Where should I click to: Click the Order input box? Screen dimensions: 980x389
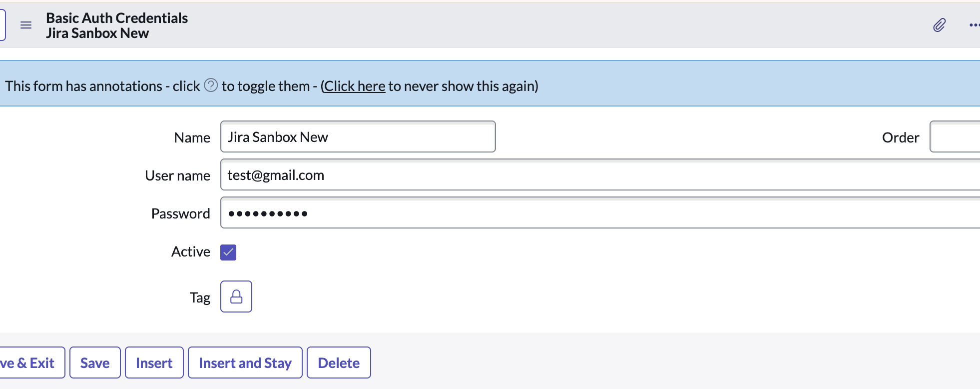[955, 136]
